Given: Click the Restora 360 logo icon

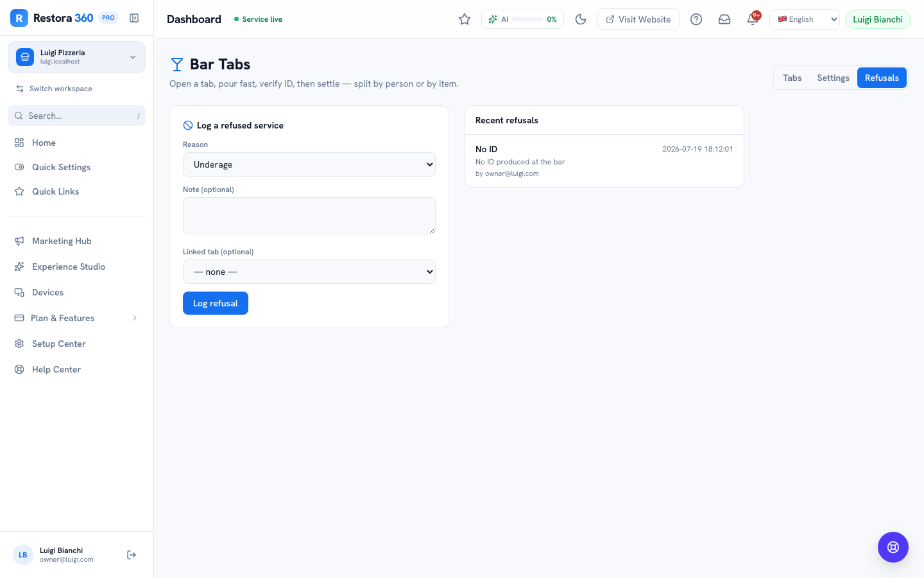Looking at the screenshot, I should pos(19,18).
